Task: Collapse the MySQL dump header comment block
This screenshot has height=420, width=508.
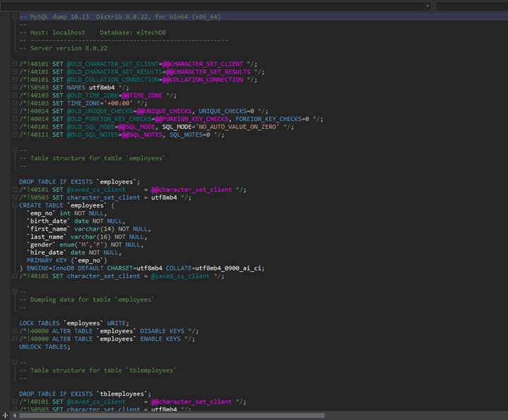Action: (x=15, y=16)
